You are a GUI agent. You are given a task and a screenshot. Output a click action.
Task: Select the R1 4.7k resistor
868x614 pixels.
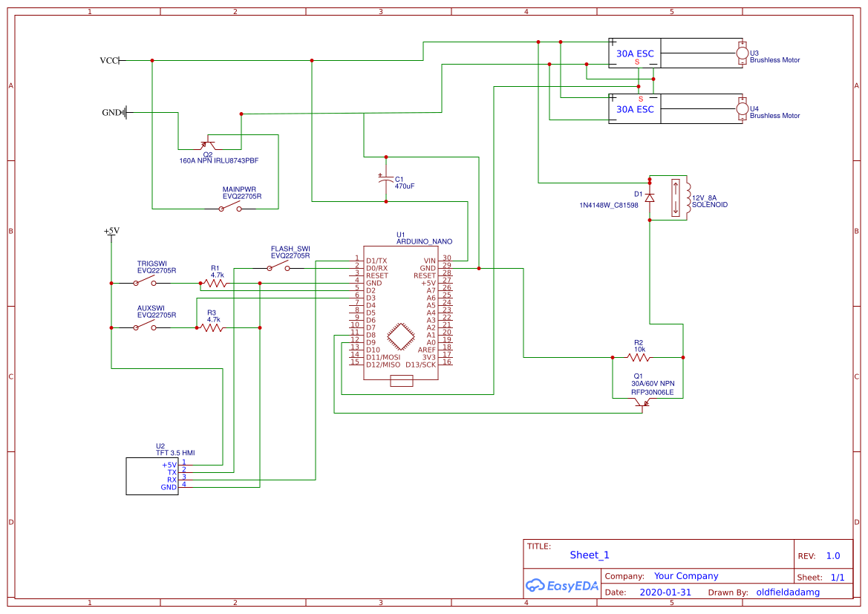coord(215,283)
